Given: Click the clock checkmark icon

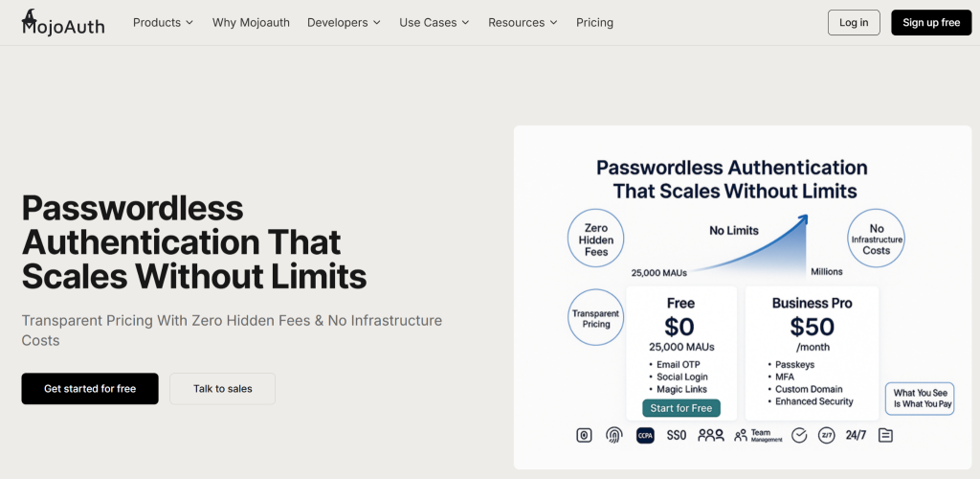Looking at the screenshot, I should click(799, 435).
